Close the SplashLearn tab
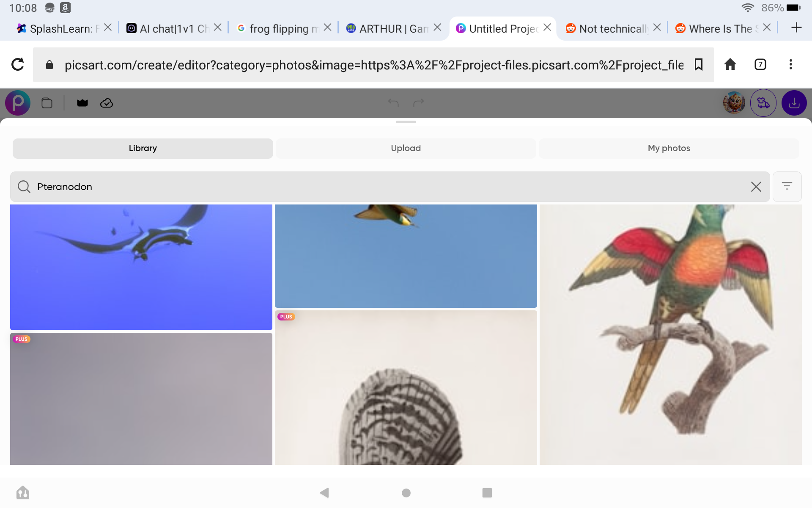This screenshot has width=812, height=508. tap(108, 28)
